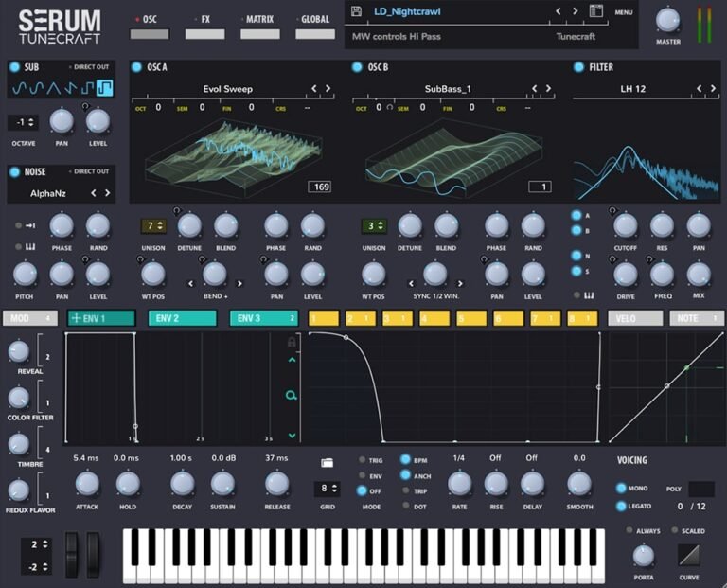Open the LFO shape folder icon
The height and width of the screenshot is (588, 727).
tap(327, 463)
